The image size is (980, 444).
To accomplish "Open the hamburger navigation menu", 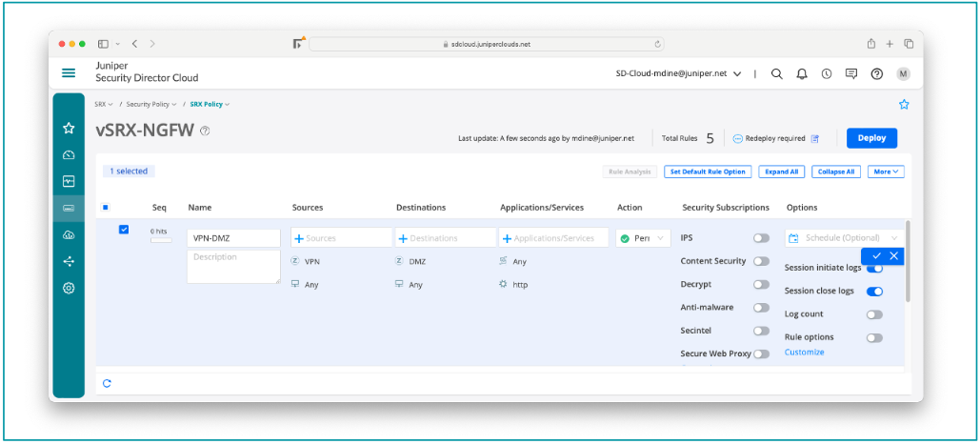I will 69,73.
